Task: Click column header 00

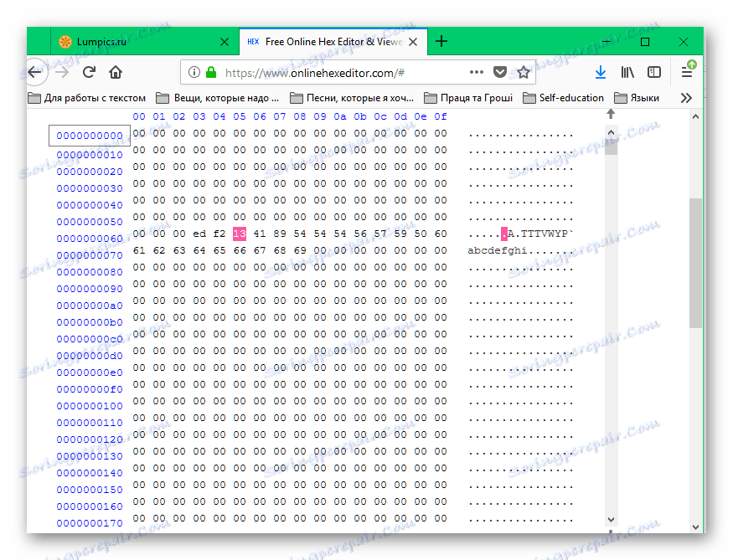Action: 139,116
